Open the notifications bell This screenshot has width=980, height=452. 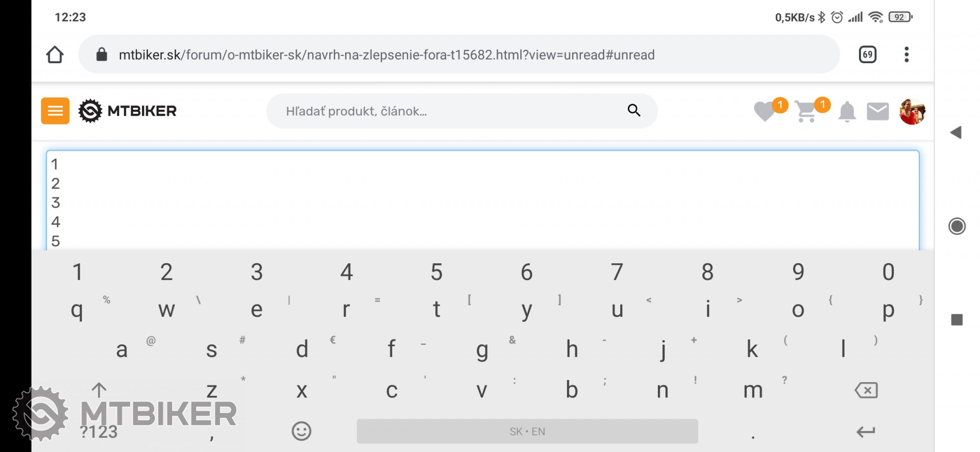[847, 111]
